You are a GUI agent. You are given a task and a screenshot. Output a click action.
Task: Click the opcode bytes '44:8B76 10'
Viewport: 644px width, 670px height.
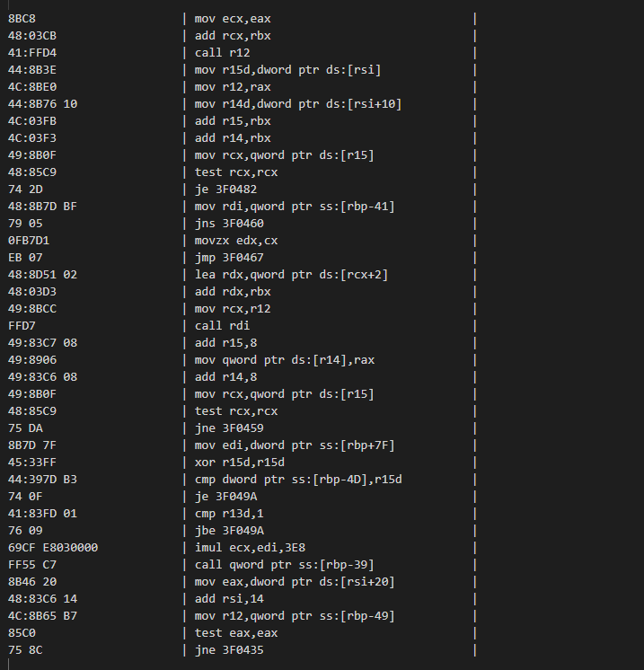(43, 104)
